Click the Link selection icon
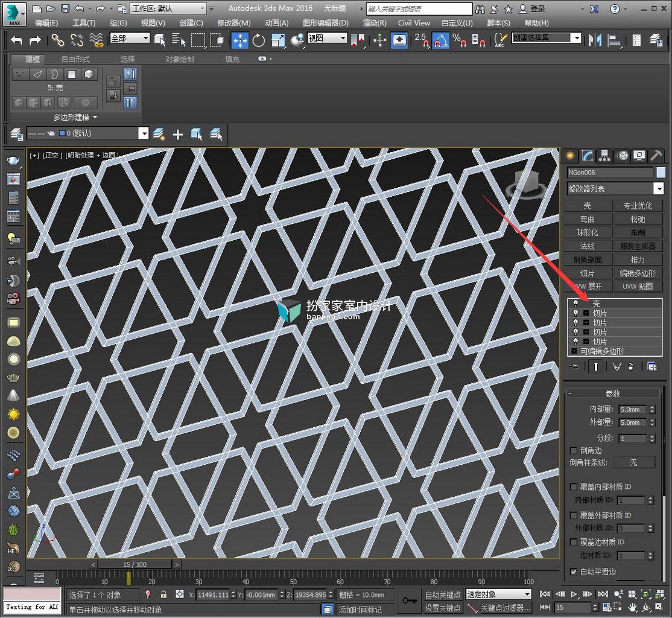The height and width of the screenshot is (618, 672). (57, 40)
